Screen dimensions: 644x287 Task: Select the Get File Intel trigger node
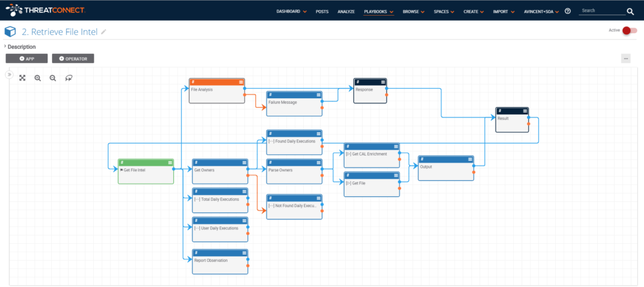[x=146, y=171]
